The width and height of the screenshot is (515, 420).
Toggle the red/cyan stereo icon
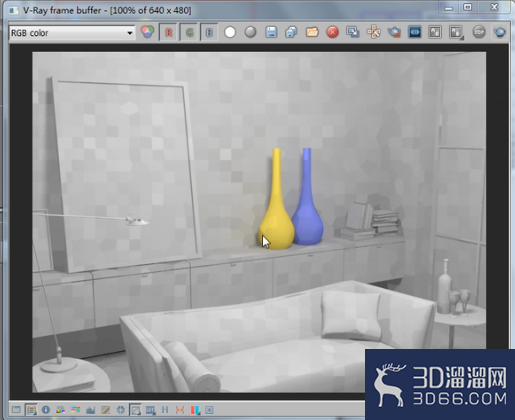(195, 410)
